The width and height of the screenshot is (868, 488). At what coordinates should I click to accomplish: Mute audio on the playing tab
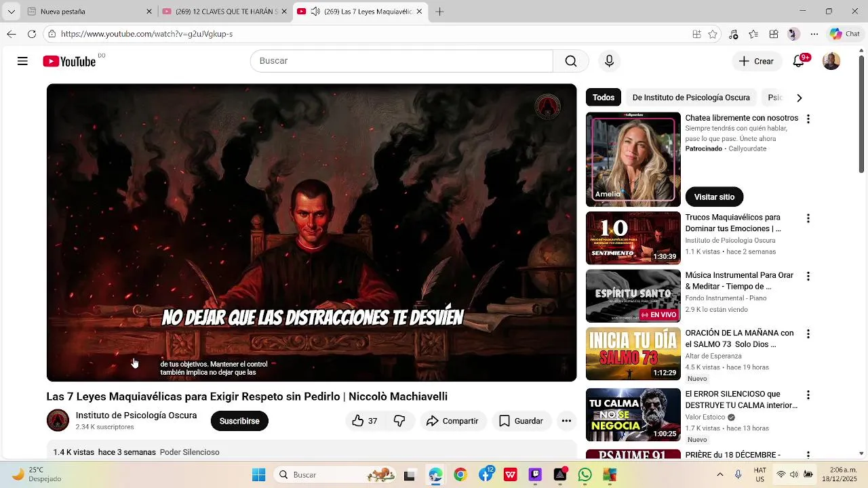point(315,12)
